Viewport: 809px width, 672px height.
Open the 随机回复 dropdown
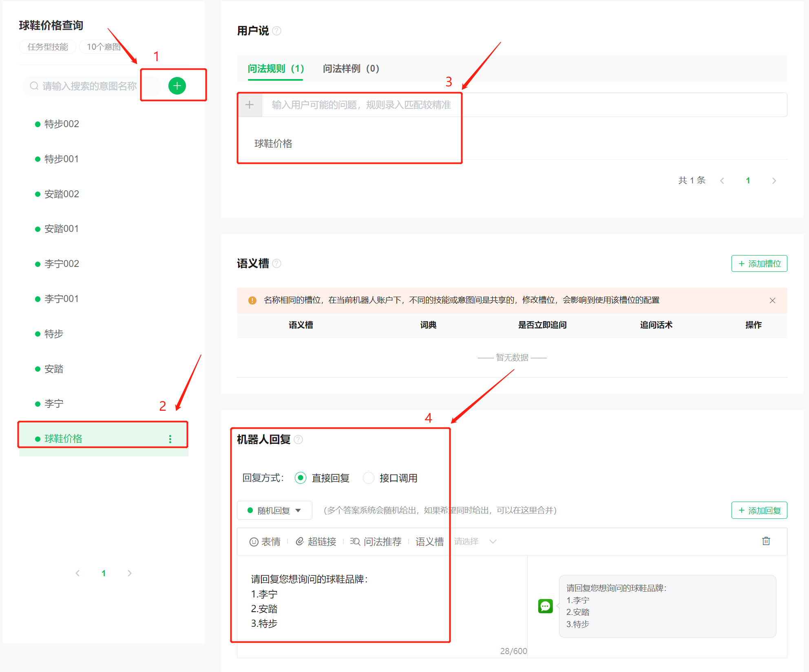tap(274, 510)
